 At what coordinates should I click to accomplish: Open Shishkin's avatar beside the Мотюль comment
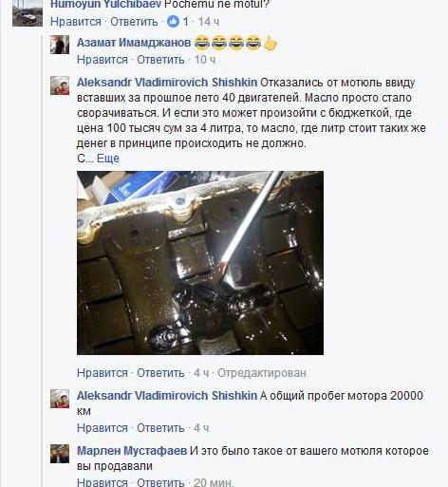60,85
